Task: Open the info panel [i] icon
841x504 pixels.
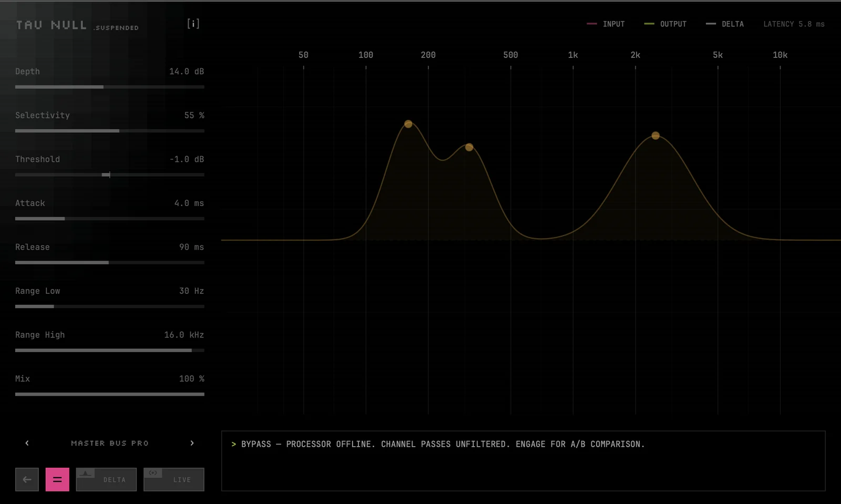Action: tap(193, 24)
